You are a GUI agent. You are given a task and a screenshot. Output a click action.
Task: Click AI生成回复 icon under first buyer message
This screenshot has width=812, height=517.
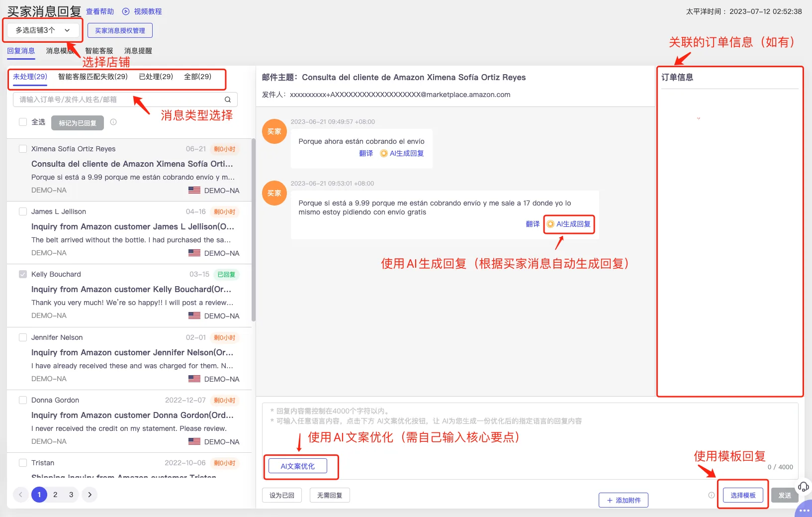coord(384,153)
